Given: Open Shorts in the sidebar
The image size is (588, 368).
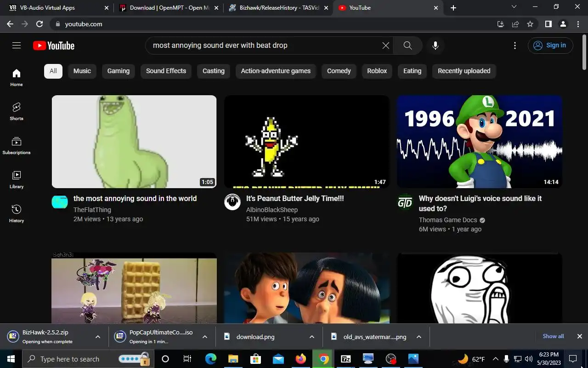Looking at the screenshot, I should click(17, 111).
